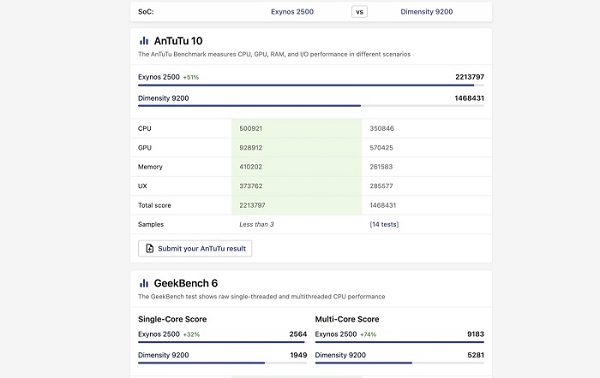Open the Exynos 2500 SoC link

(292, 12)
